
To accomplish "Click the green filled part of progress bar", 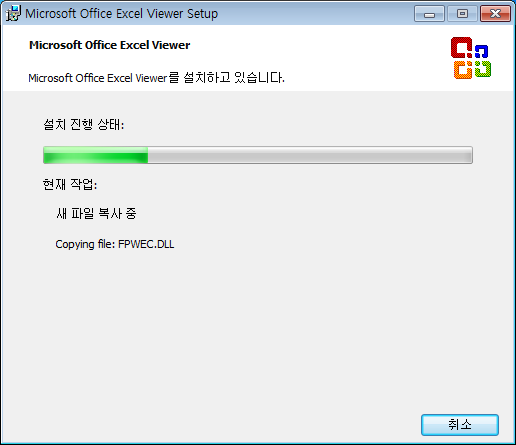I will pos(96,155).
